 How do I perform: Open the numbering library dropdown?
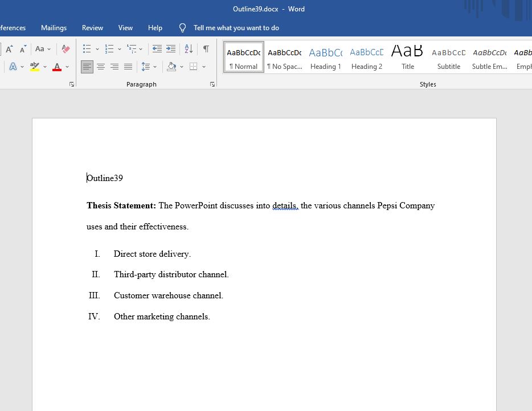pos(120,49)
